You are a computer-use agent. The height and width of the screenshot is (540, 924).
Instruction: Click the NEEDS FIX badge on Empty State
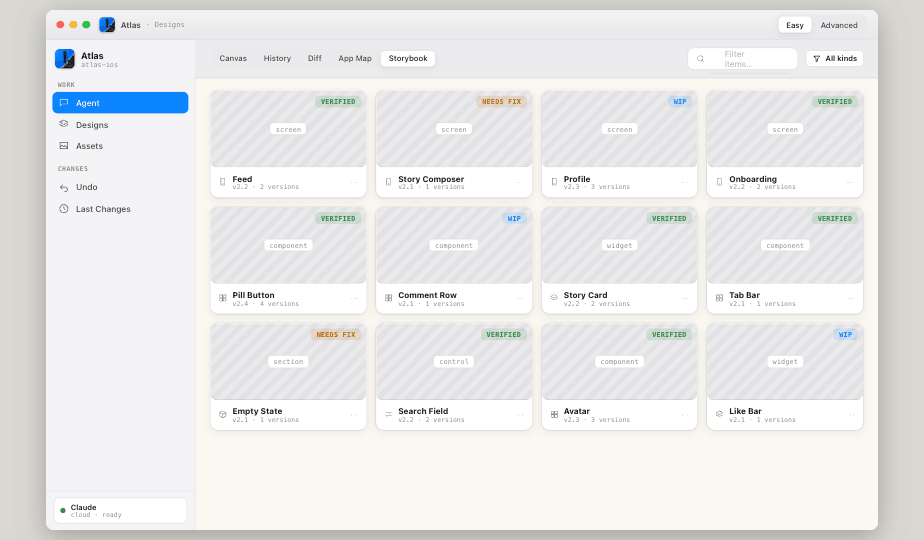coord(336,335)
